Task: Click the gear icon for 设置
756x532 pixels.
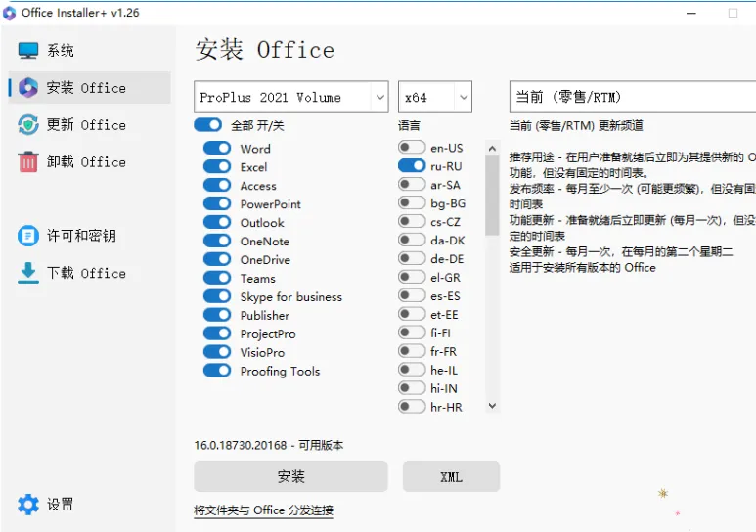Action: pos(28,505)
